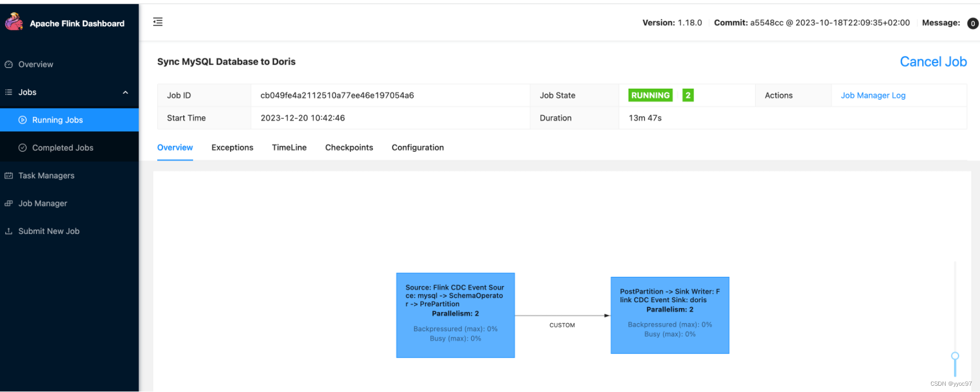Click the message count badge showing 0

(972, 23)
